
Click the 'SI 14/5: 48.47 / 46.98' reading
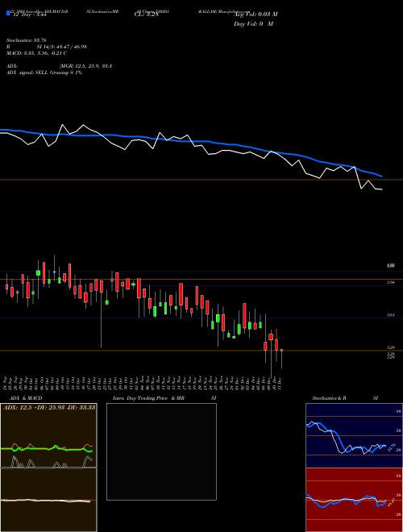(x=62, y=47)
